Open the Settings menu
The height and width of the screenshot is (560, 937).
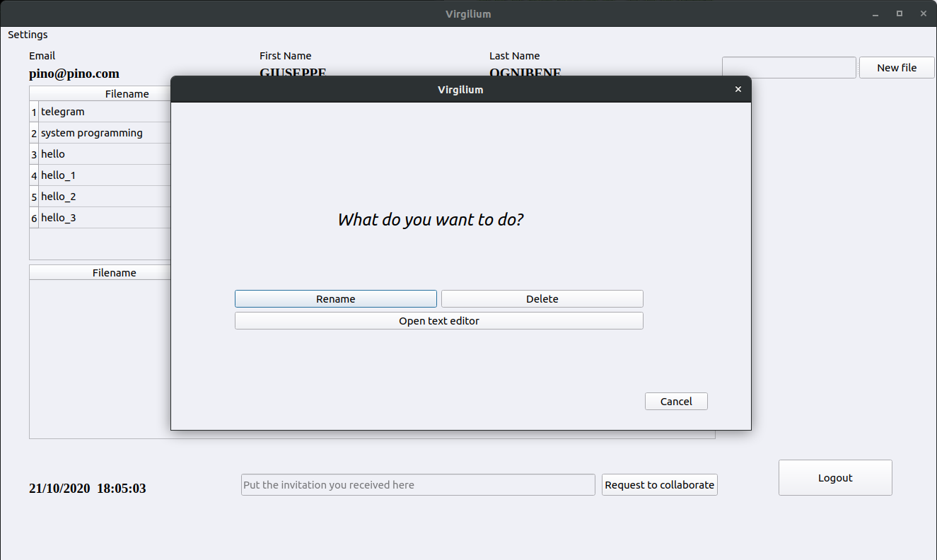click(28, 35)
